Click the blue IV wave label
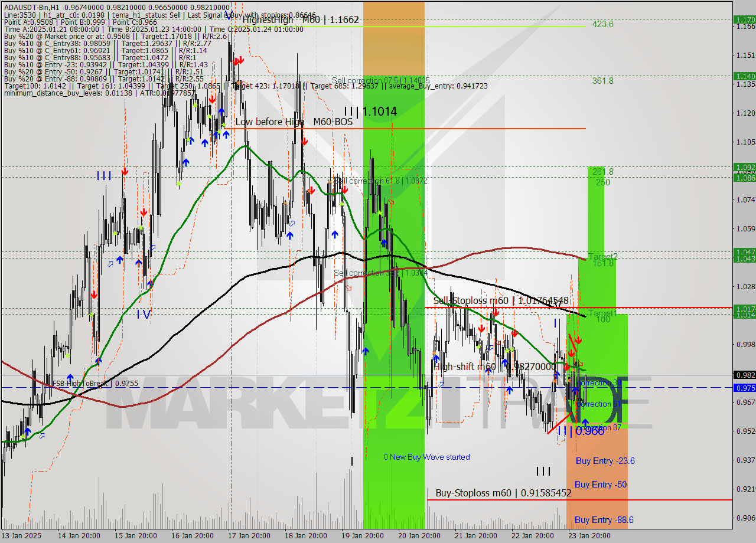This screenshot has height=543, width=756. (x=144, y=315)
